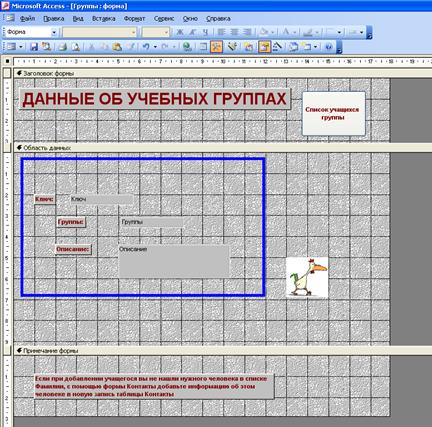The image size is (432, 427).
Task: Show the Database Window icon
Action: (294, 47)
